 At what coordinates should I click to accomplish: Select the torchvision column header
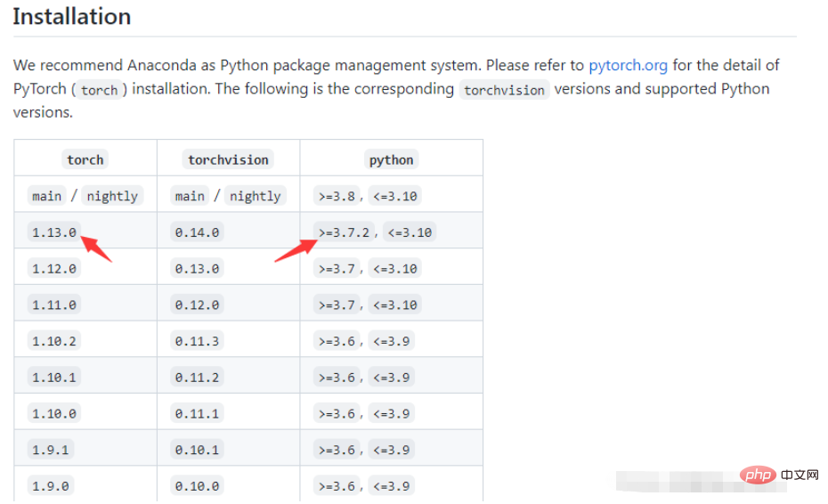(x=228, y=159)
